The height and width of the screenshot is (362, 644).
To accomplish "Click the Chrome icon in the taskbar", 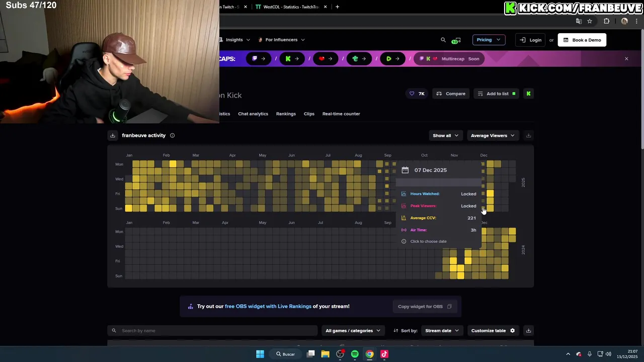I will (x=370, y=354).
